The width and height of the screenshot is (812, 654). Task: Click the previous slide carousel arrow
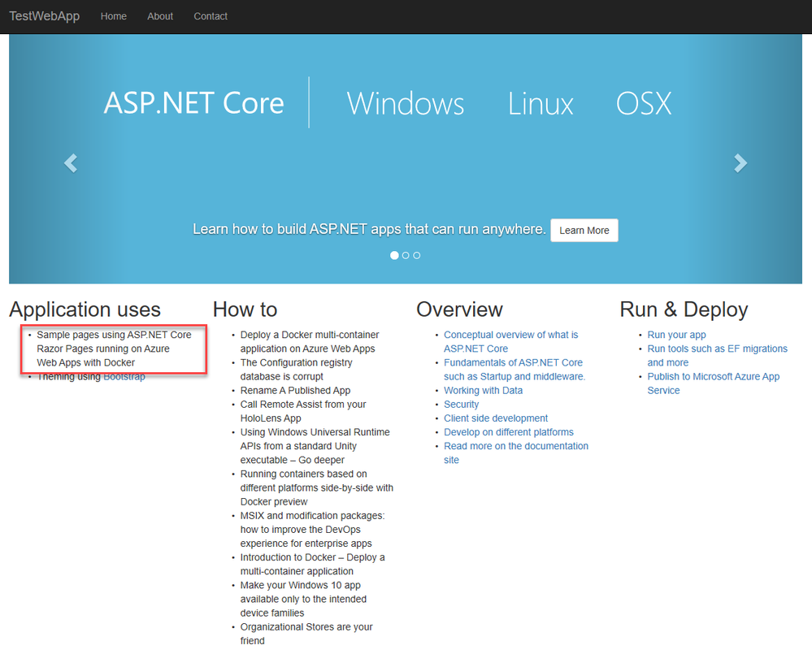click(x=71, y=163)
